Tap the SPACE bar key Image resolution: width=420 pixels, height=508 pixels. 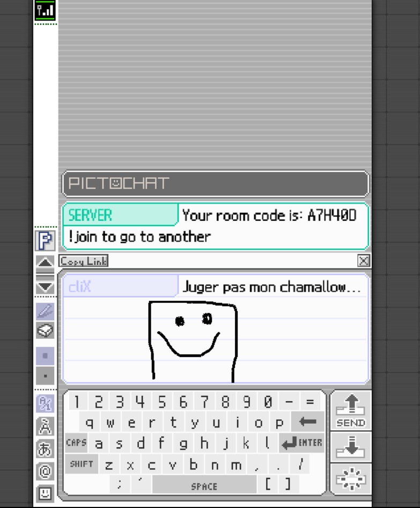[x=204, y=485]
